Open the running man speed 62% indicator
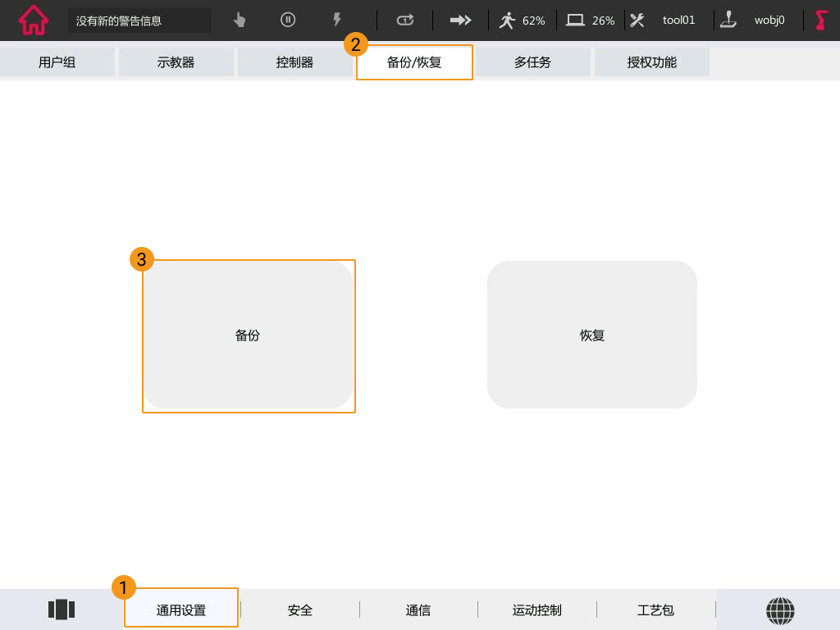Viewport: 840px width, 630px height. pos(523,21)
